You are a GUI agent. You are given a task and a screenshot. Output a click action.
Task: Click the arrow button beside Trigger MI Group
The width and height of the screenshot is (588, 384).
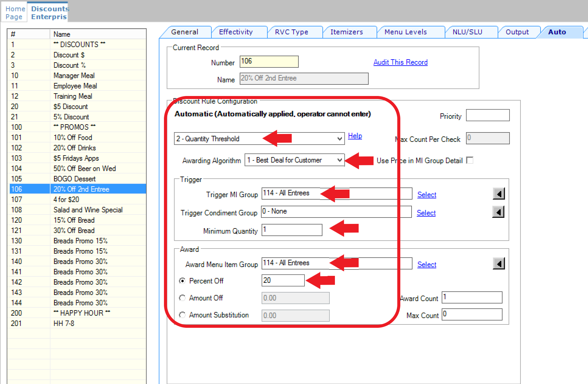(x=499, y=194)
